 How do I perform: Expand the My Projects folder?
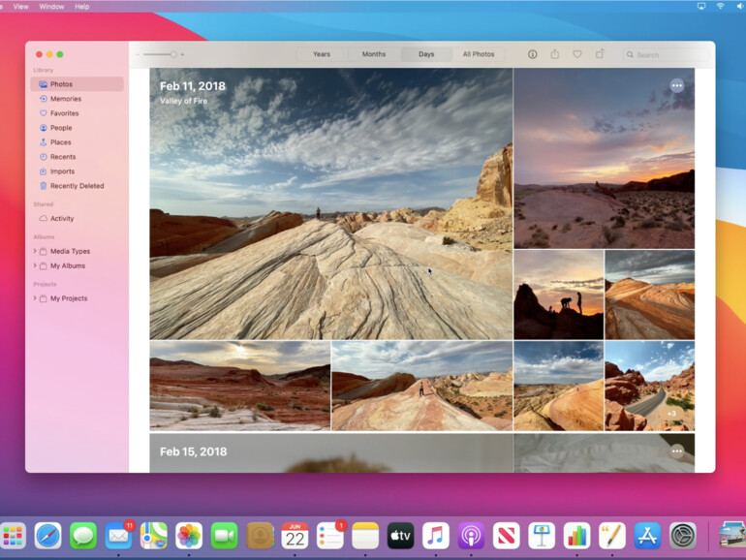(x=35, y=298)
